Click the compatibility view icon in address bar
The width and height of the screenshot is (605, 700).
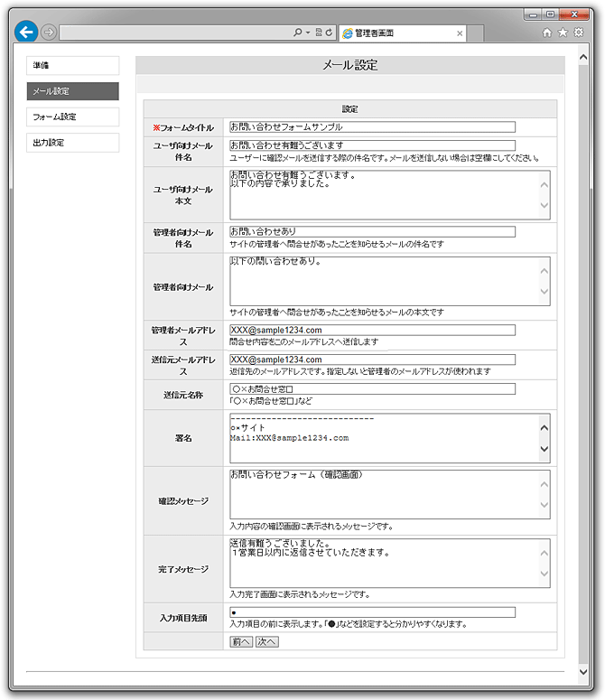click(319, 33)
